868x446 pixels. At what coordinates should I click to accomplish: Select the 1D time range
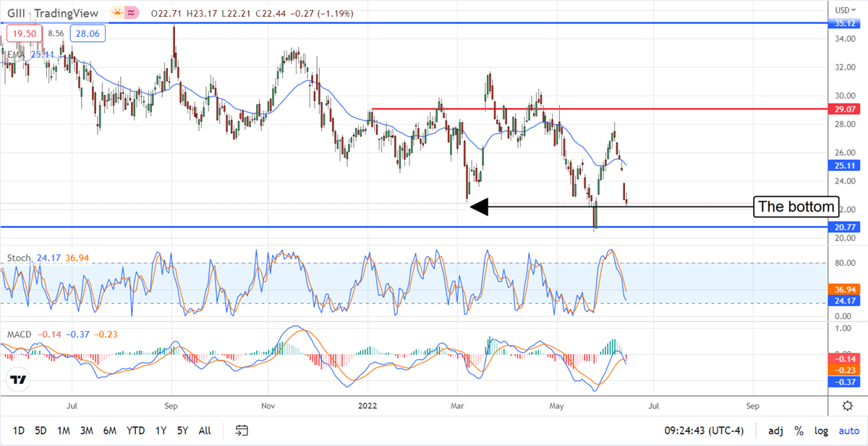click(19, 431)
